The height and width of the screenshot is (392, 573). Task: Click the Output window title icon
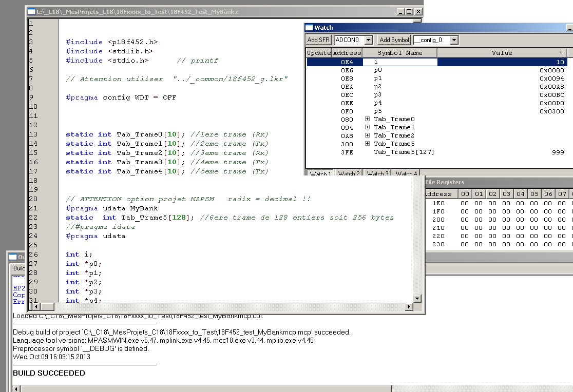click(x=13, y=257)
